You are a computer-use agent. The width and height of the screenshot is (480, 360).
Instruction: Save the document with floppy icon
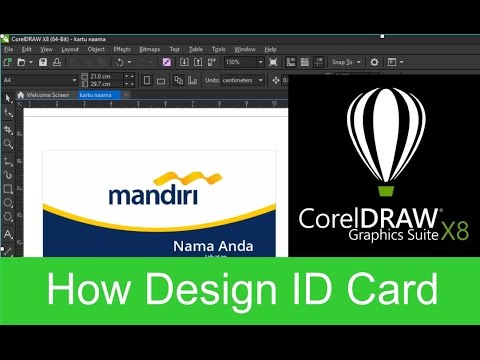coord(43,62)
